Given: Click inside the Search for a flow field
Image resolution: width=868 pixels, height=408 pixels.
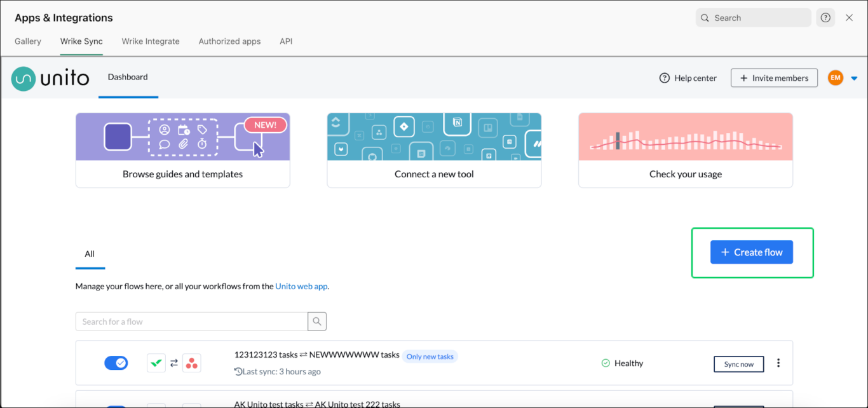Looking at the screenshot, I should [x=191, y=321].
